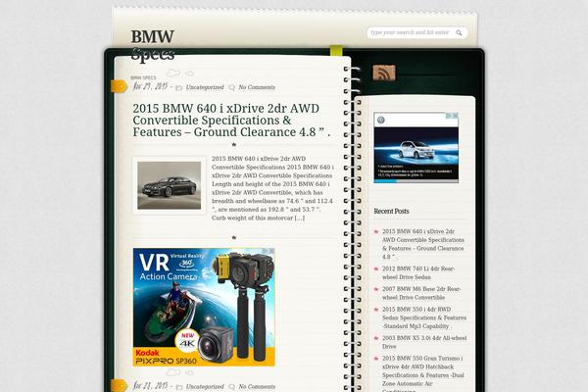Click the [...] read more excerpt ending

click(x=299, y=218)
